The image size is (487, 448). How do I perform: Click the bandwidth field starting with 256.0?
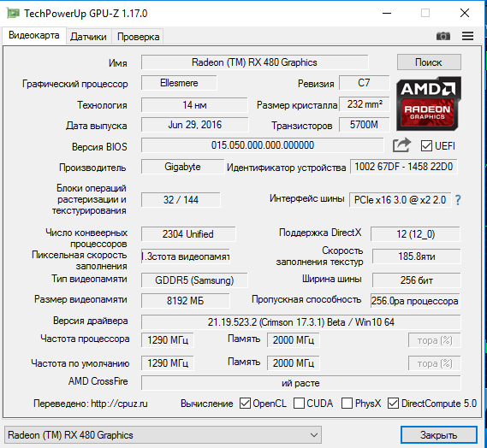point(415,301)
